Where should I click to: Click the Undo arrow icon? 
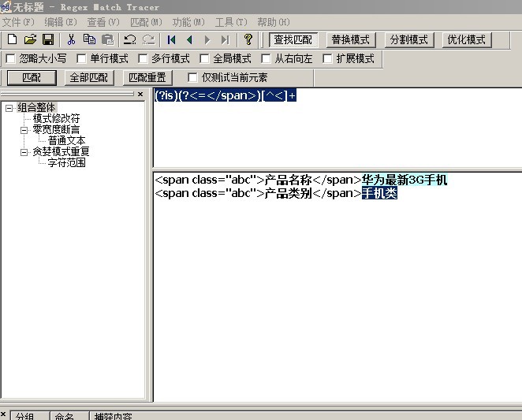(x=130, y=39)
